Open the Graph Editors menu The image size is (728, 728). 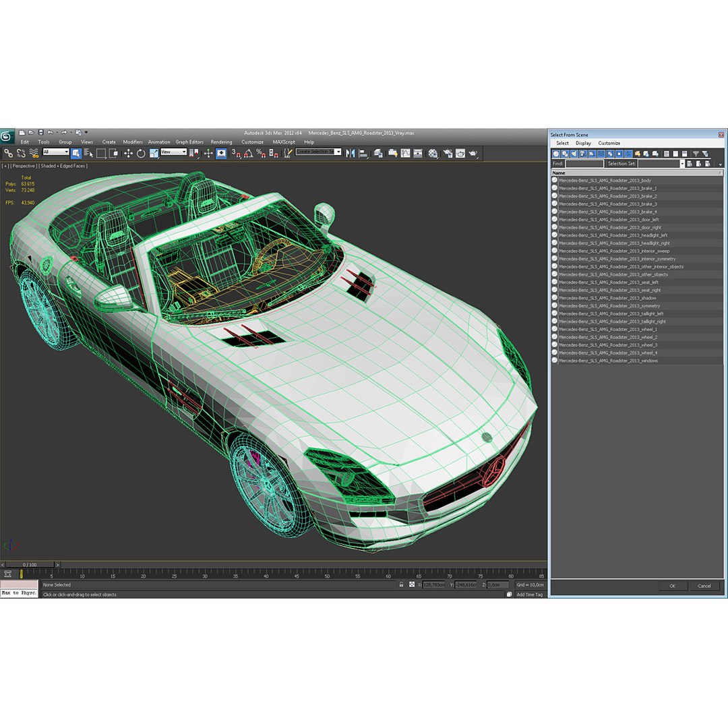[189, 142]
